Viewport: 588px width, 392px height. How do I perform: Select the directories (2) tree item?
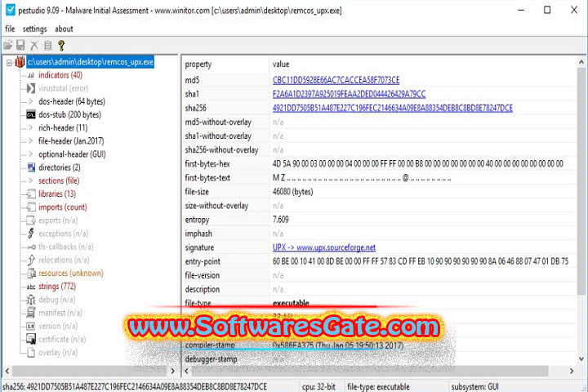pyautogui.click(x=59, y=167)
